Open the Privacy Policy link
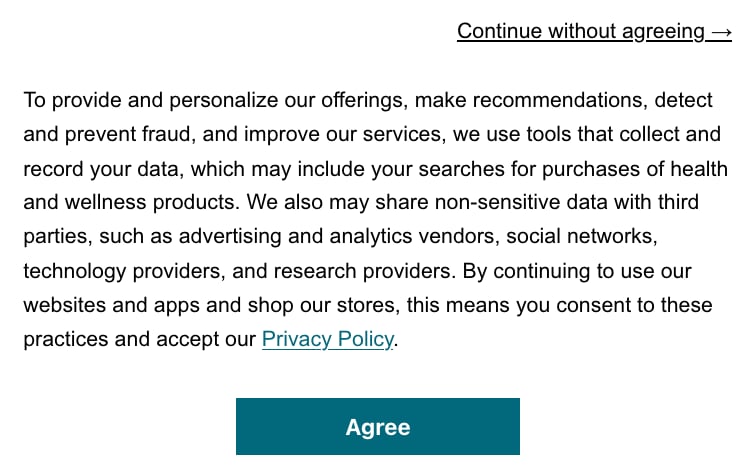The width and height of the screenshot is (749, 465). pos(327,339)
